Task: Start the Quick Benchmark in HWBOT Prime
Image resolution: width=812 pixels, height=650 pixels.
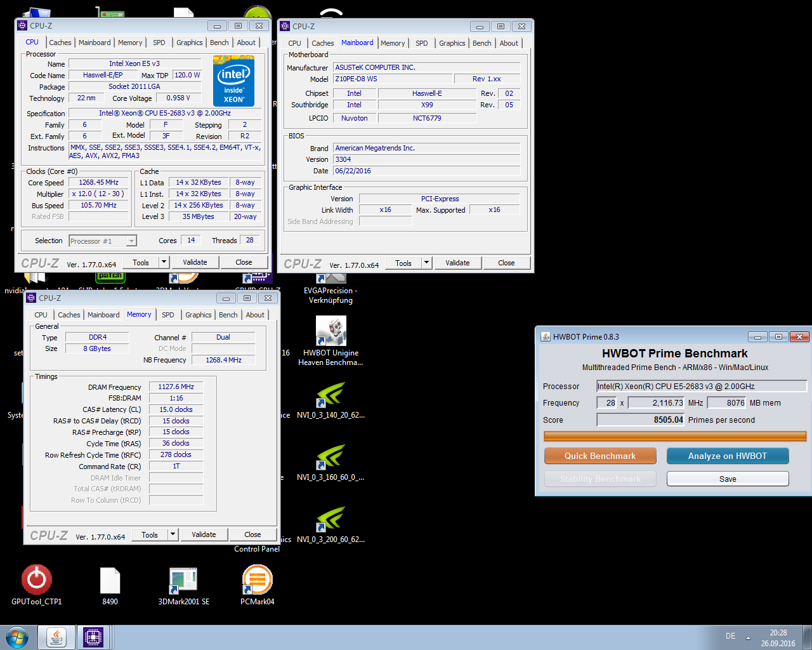Action: point(600,456)
